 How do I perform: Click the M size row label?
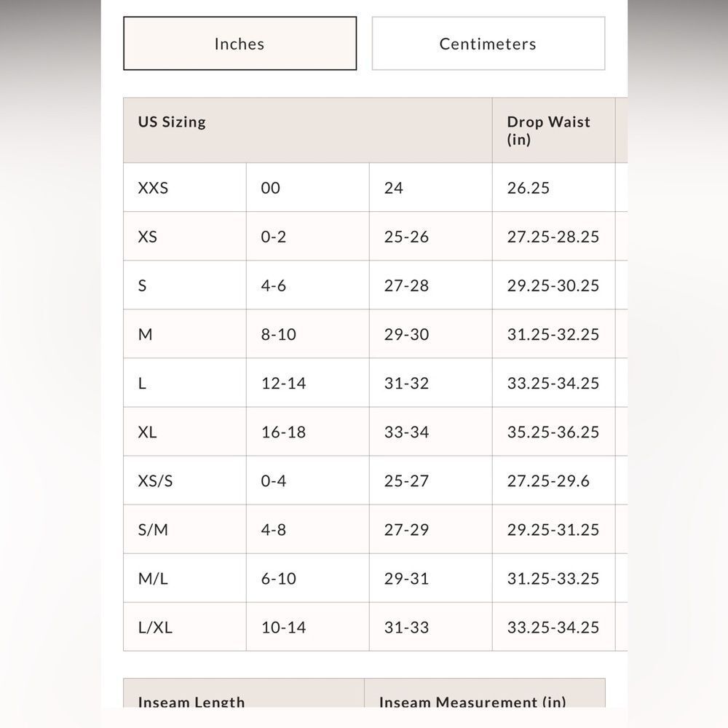145,334
